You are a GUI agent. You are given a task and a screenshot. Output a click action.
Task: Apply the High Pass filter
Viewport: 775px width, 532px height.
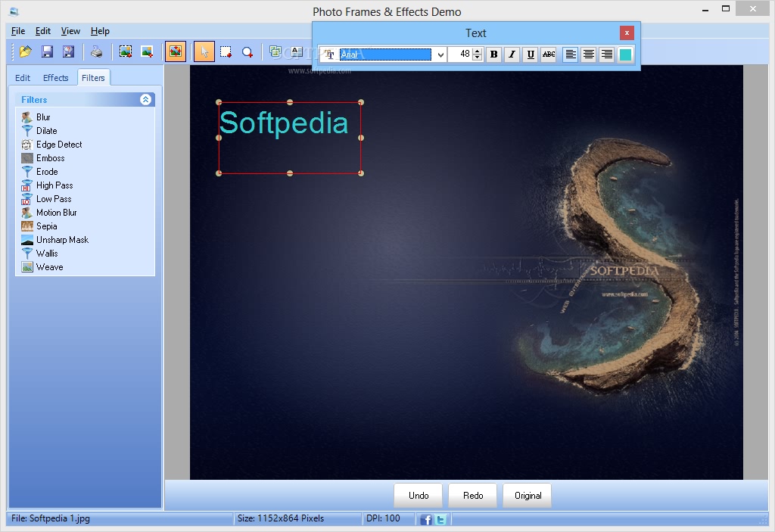pos(47,185)
